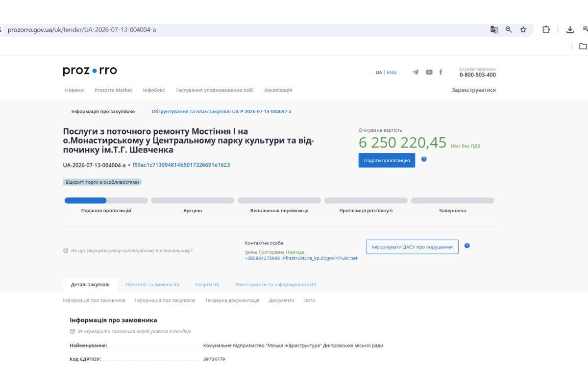588x392 pixels.
Task: Open Моніторинги та інформування tab
Action: [x=275, y=284]
